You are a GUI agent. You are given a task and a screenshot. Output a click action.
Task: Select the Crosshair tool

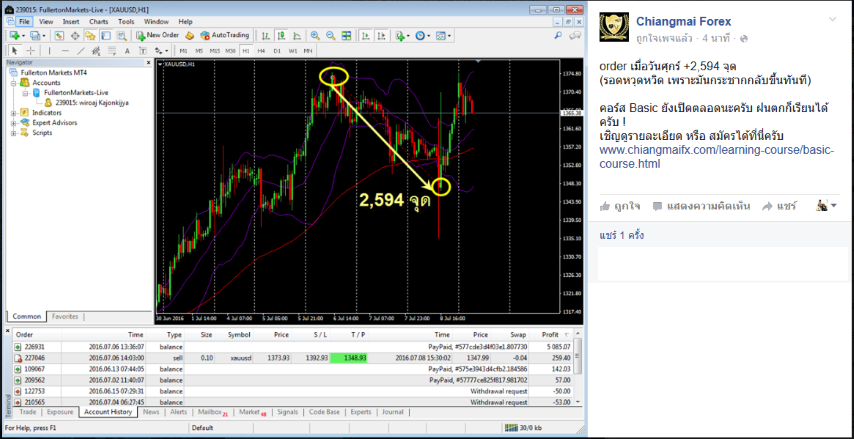[x=30, y=51]
